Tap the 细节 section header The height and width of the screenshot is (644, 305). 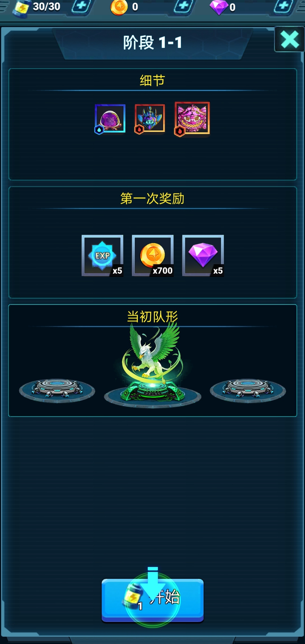click(x=152, y=80)
